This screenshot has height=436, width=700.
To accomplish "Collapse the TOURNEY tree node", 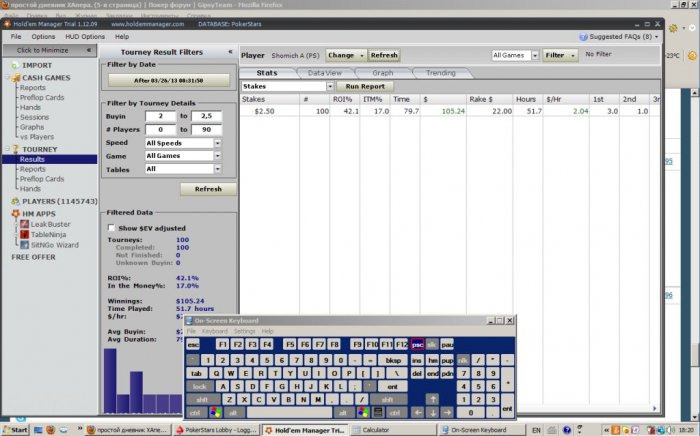I will [x=7, y=149].
